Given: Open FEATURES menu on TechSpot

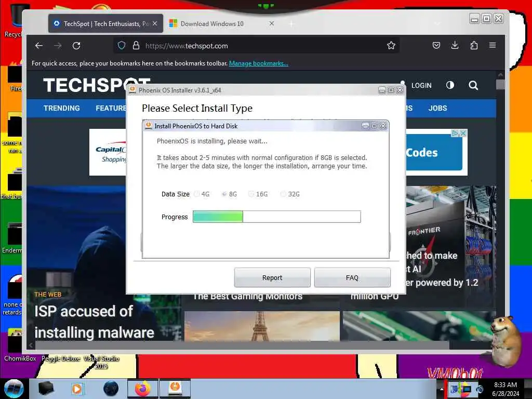Looking at the screenshot, I should pyautogui.click(x=111, y=108).
